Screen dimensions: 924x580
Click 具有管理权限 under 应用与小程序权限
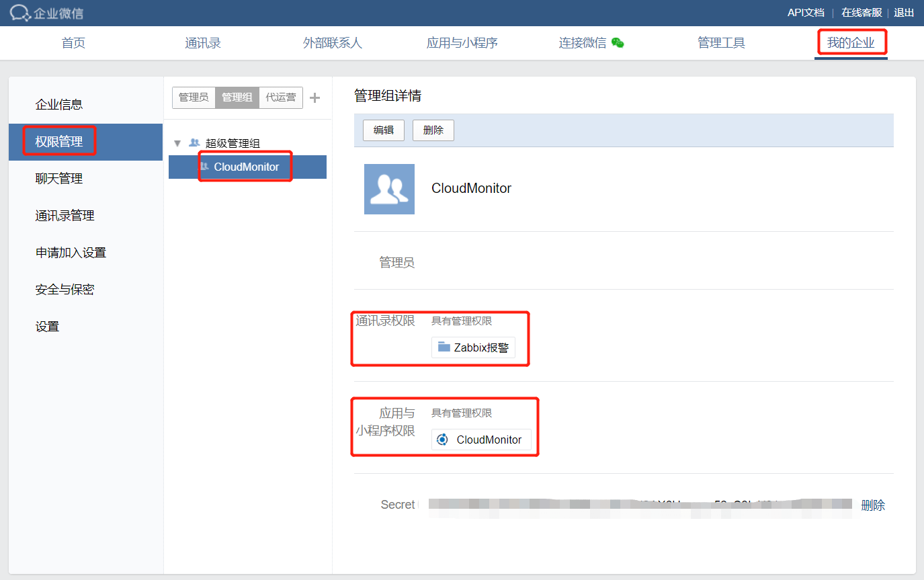coord(462,413)
